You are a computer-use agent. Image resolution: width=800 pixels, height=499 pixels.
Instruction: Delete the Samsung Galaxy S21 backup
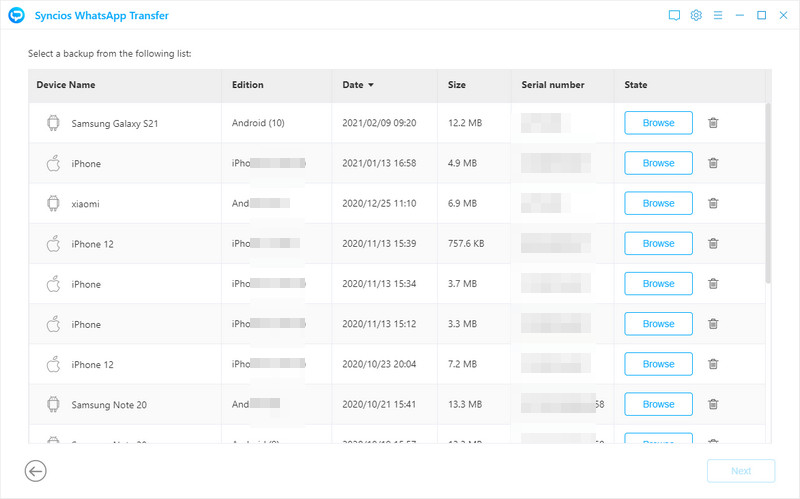click(713, 123)
